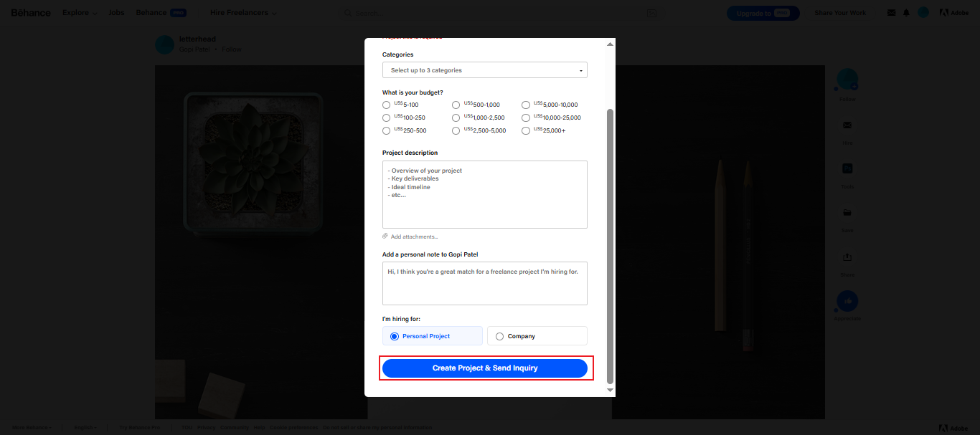Open Behance Pro in the header
This screenshot has height=435, width=980.
[161, 13]
